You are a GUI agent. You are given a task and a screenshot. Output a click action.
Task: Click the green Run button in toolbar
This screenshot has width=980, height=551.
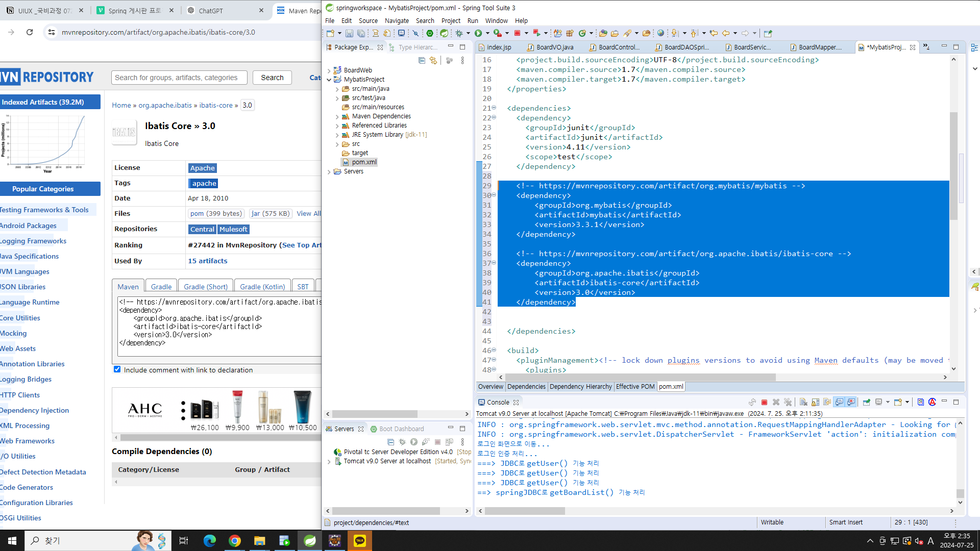click(478, 33)
